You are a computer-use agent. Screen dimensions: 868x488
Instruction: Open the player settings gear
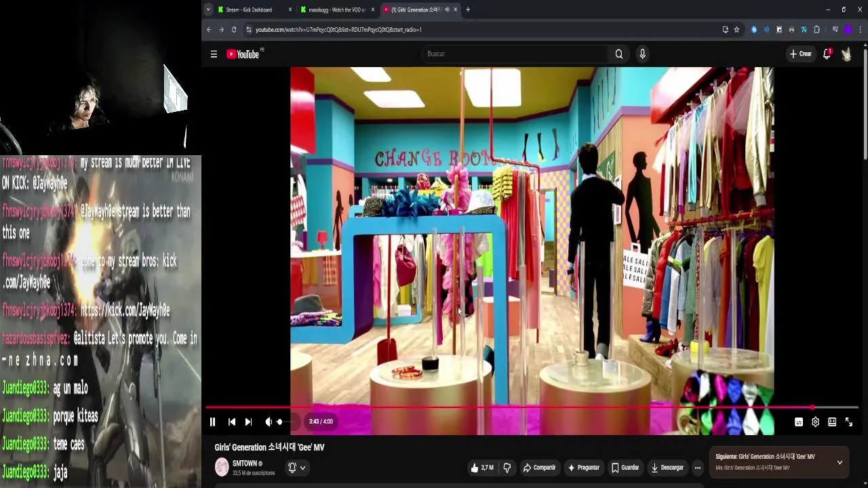pyautogui.click(x=815, y=422)
